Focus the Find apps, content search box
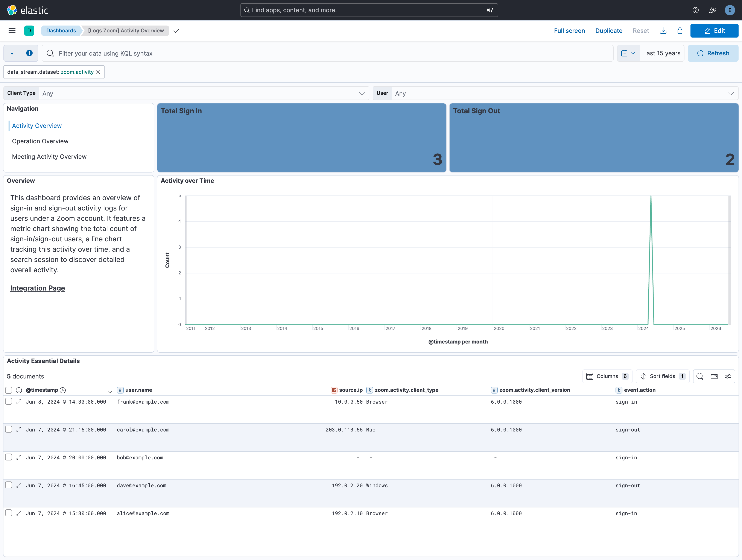 pyautogui.click(x=369, y=10)
